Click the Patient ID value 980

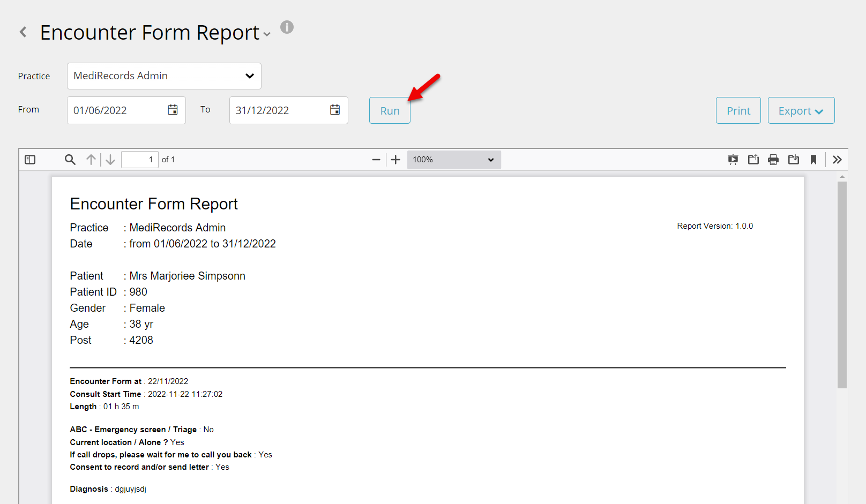click(x=138, y=292)
